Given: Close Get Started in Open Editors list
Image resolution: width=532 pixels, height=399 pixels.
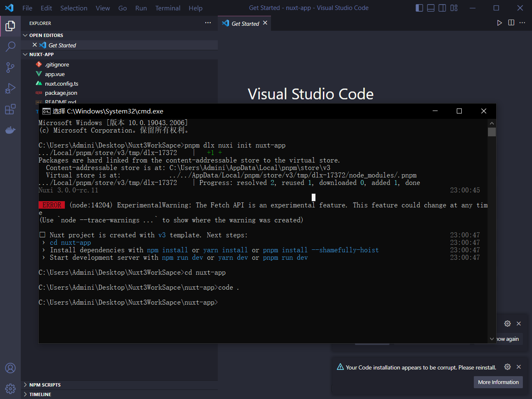Looking at the screenshot, I should (x=35, y=45).
